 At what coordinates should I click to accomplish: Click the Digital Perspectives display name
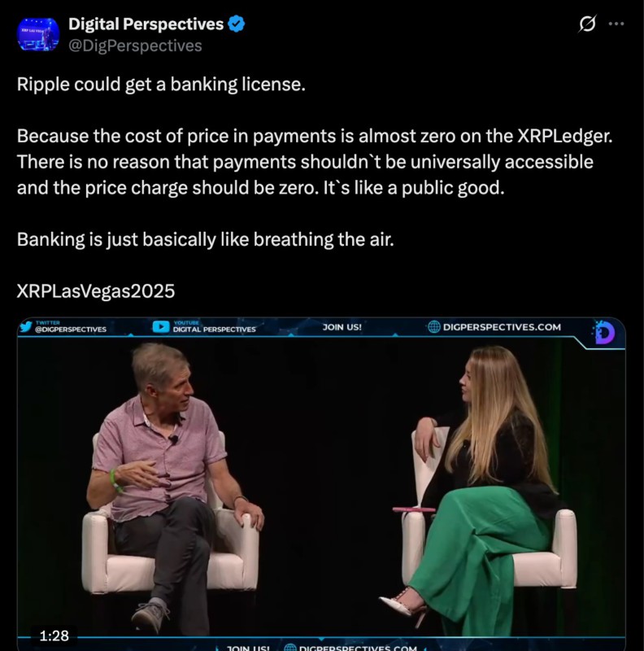(146, 24)
